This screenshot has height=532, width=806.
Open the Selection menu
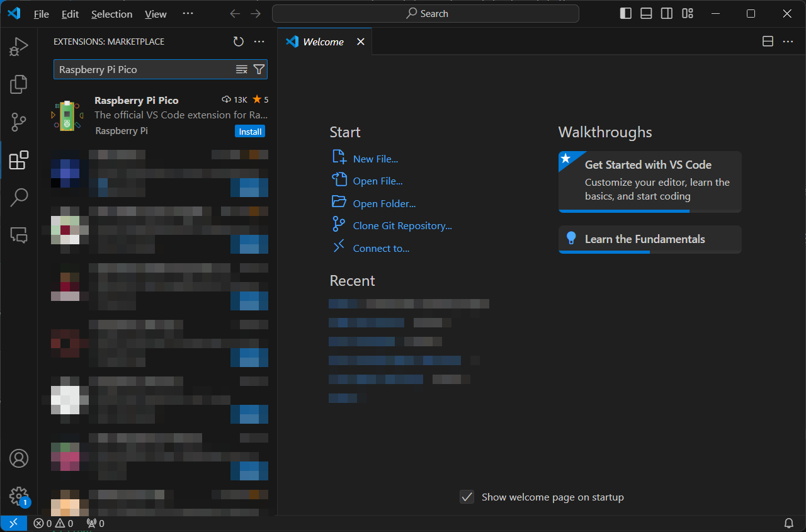(x=112, y=14)
